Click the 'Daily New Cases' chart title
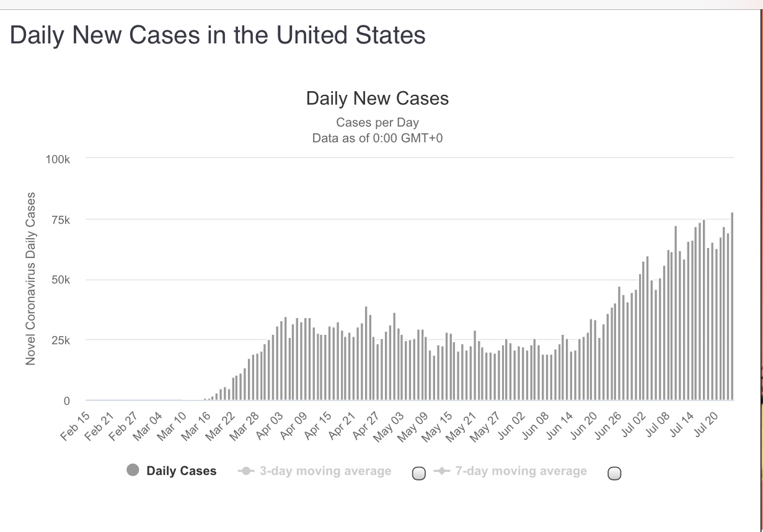763x532 pixels. [377, 99]
